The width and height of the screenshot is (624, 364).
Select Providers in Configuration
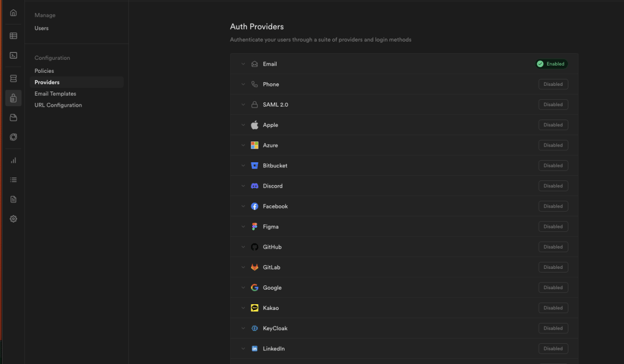coord(76,82)
